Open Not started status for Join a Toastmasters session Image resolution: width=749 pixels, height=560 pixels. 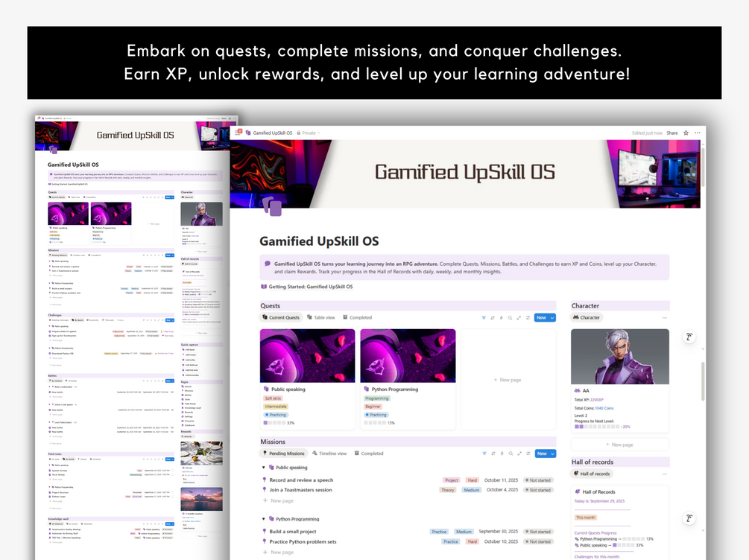(538, 490)
